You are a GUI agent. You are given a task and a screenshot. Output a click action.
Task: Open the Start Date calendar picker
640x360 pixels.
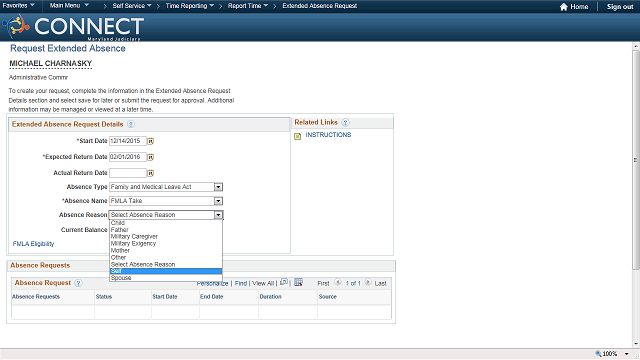coord(151,141)
